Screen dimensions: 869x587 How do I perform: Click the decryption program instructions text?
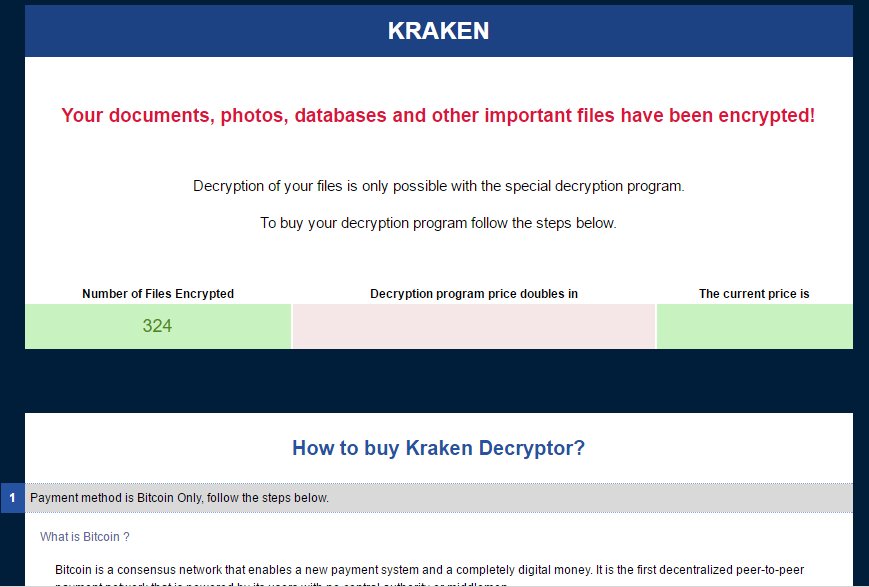pos(438,185)
